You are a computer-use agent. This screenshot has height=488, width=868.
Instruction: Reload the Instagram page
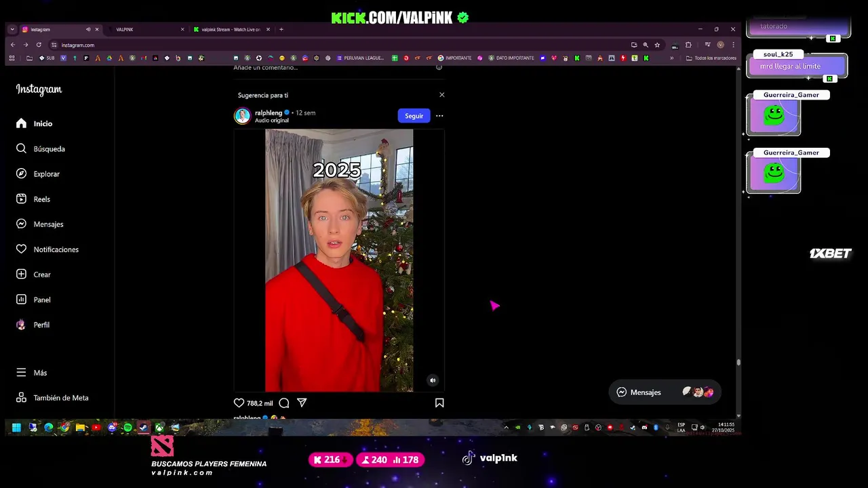[39, 45]
